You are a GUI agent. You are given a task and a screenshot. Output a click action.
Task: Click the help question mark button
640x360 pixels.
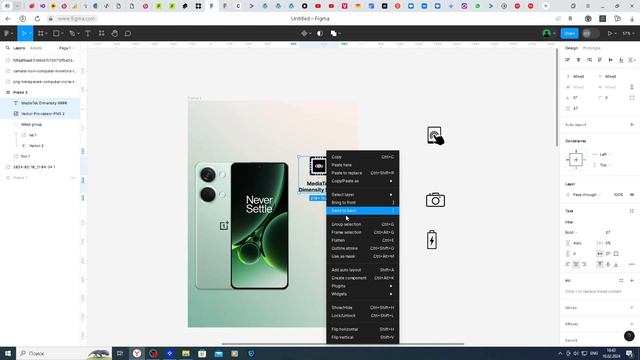coord(629,336)
